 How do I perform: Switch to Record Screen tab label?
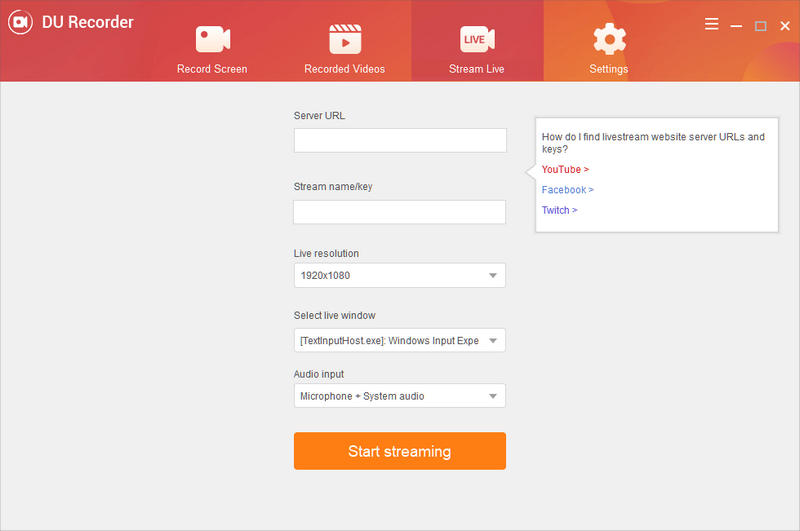(x=212, y=69)
